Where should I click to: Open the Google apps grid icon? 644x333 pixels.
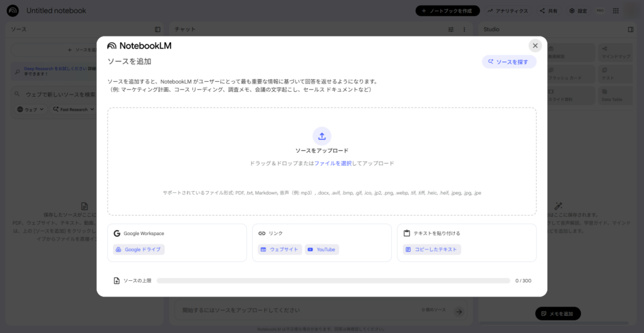point(616,11)
